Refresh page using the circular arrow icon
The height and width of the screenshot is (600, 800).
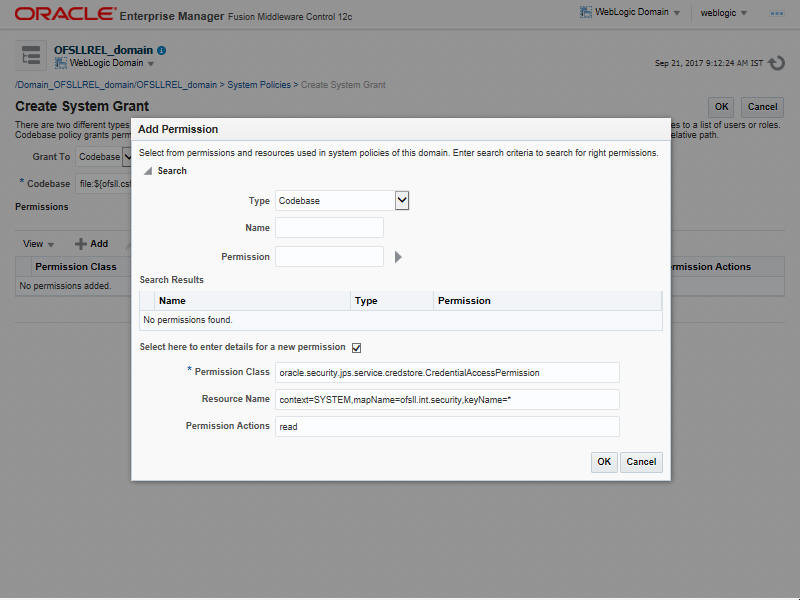click(776, 63)
